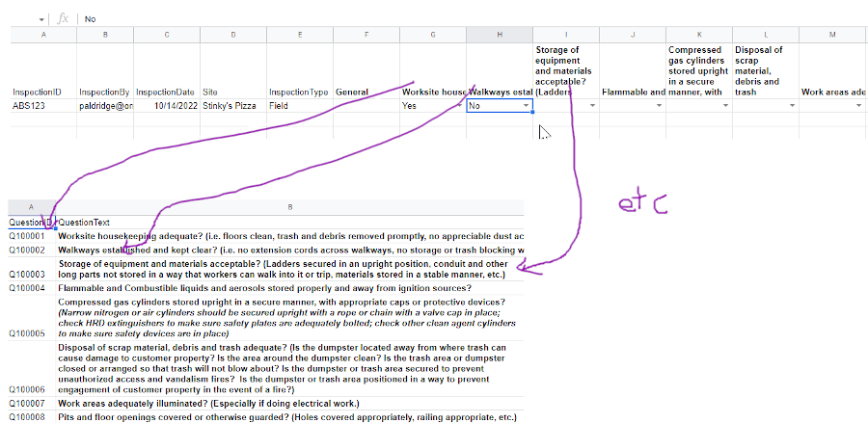868x423 pixels.
Task: Open the dropdown arrow in the Yes cell
Action: click(460, 105)
